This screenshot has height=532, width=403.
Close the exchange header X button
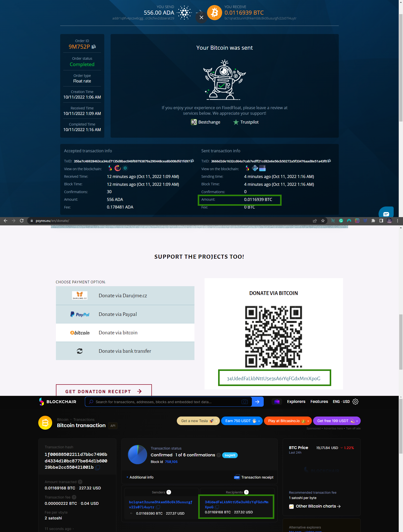201,17
